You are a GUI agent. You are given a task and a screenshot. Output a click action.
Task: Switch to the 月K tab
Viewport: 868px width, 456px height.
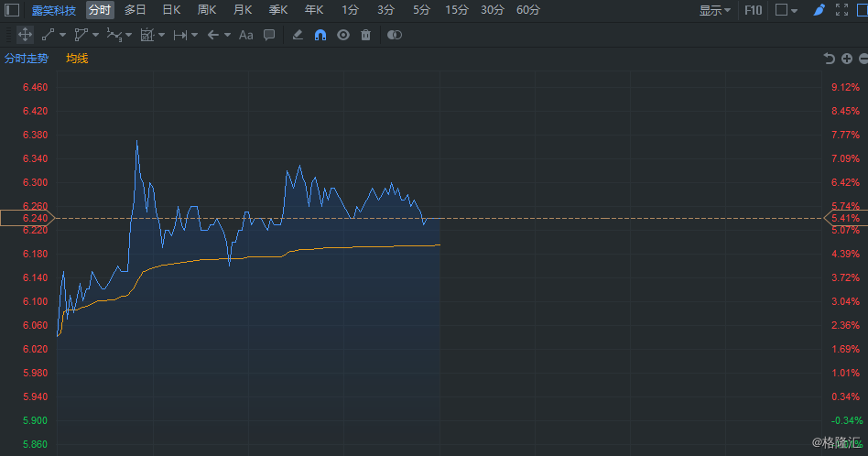[243, 10]
